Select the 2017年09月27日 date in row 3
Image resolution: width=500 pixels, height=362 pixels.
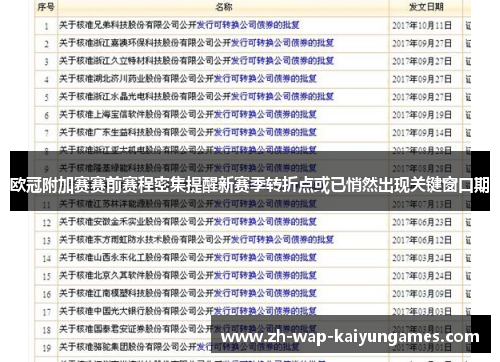422,61
